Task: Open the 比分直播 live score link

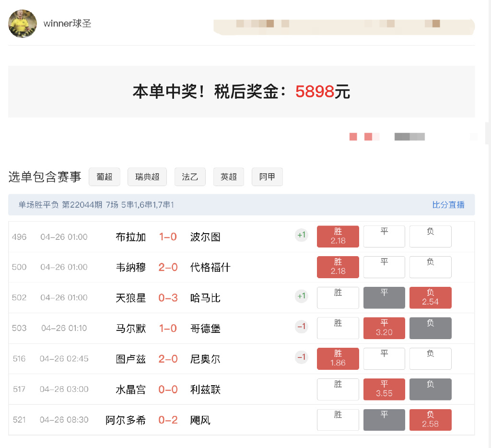Action: [x=449, y=204]
